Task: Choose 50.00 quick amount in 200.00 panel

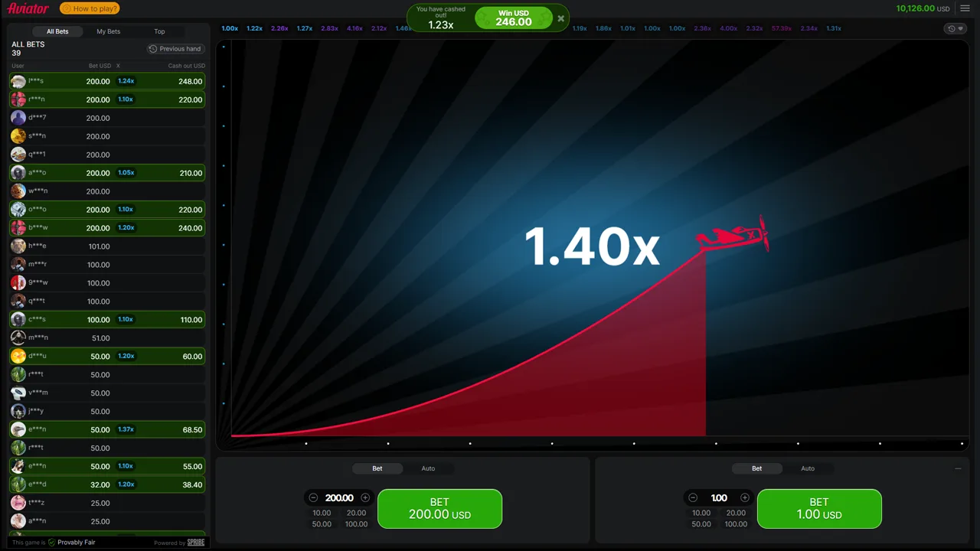Action: 322,524
